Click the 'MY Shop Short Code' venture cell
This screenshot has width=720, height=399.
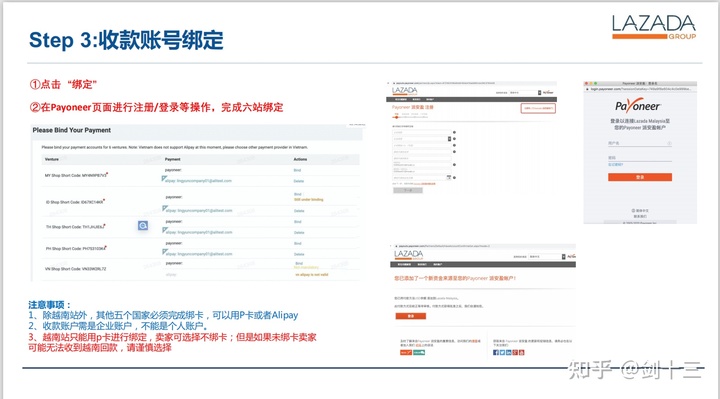(x=76, y=175)
